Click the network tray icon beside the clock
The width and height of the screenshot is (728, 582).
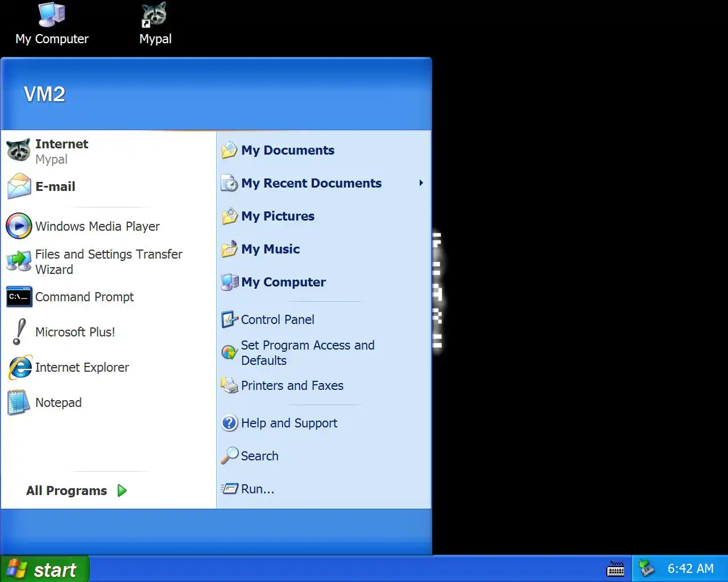tap(647, 568)
